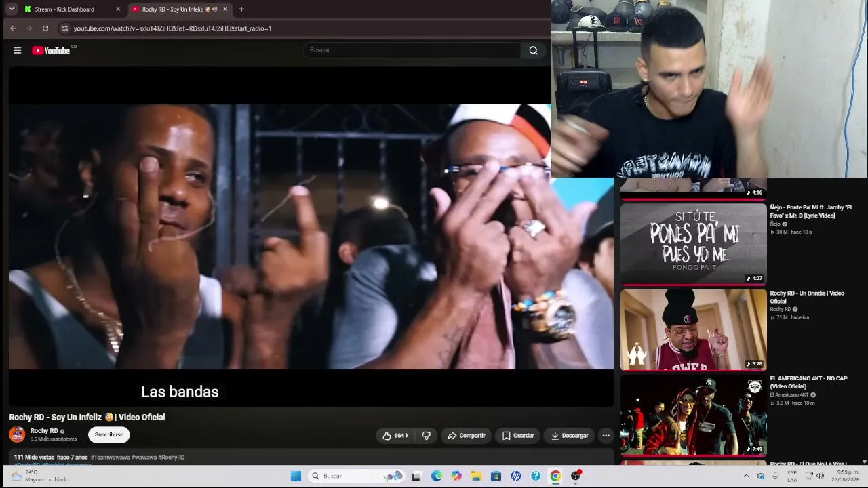Open the Windows Start menu
Viewport: 868px width, 488px height.
(296, 476)
